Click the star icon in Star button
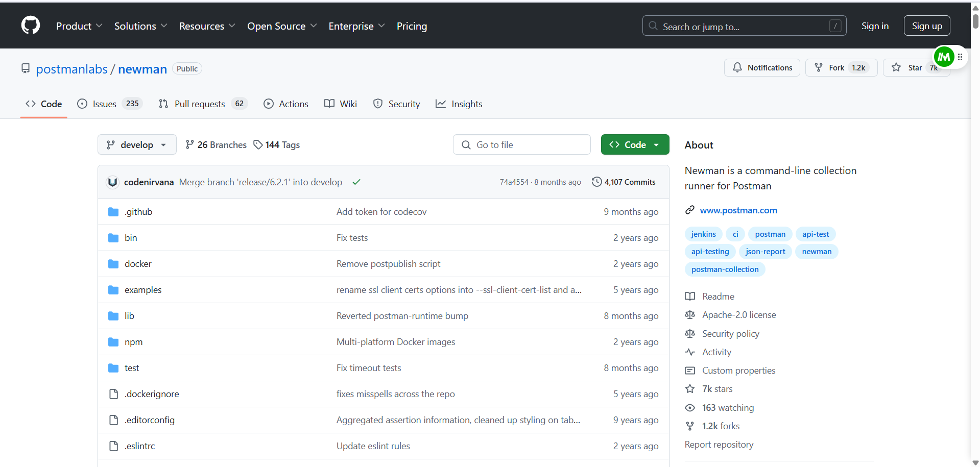 [x=896, y=67]
